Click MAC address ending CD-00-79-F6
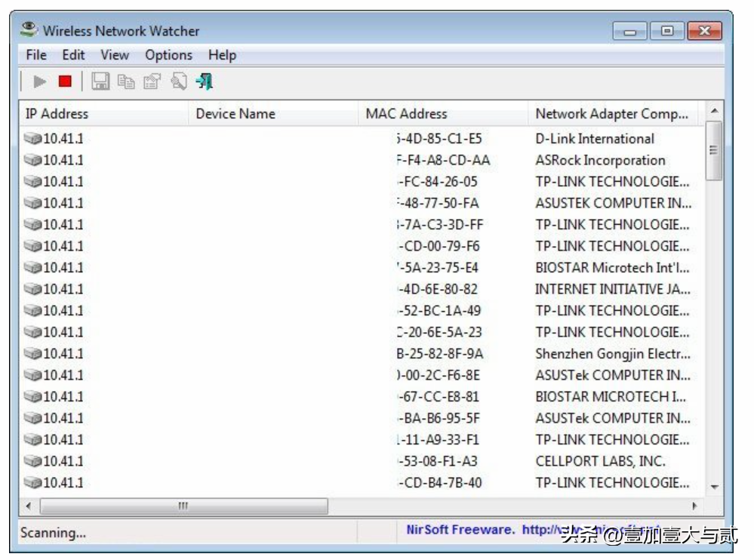 pyautogui.click(x=438, y=246)
